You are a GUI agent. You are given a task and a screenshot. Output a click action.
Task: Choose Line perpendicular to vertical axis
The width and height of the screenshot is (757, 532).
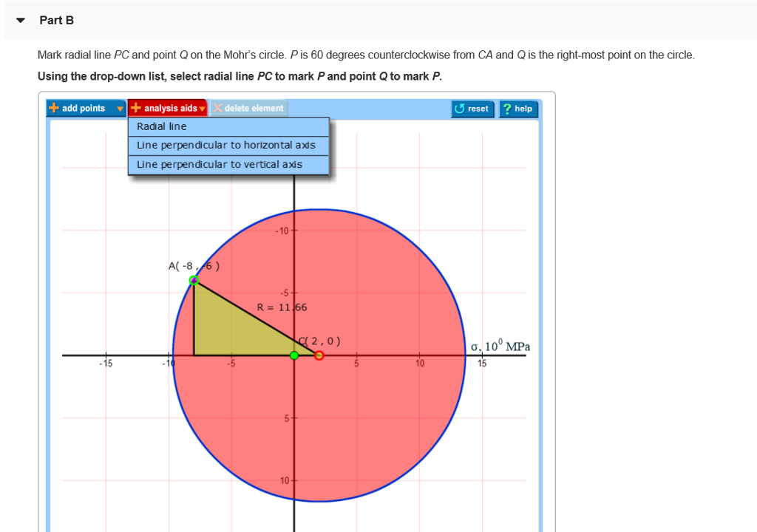(x=228, y=164)
